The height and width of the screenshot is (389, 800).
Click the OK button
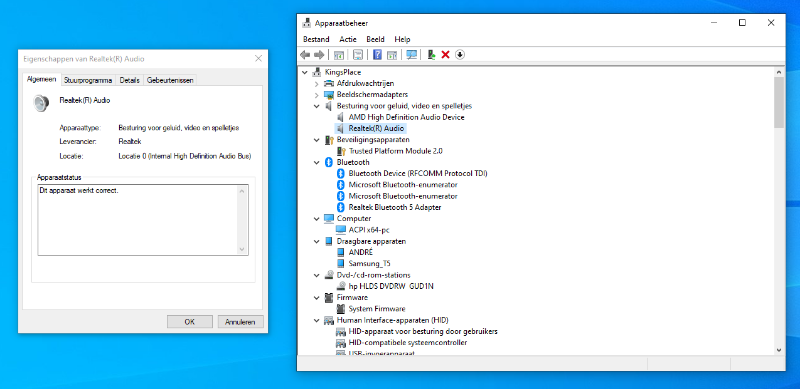pyautogui.click(x=190, y=322)
